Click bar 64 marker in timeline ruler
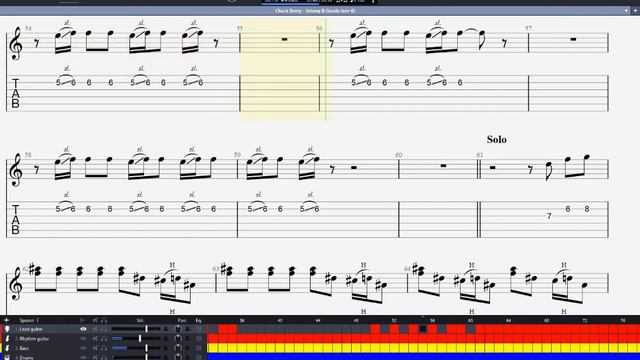 coord(508,320)
